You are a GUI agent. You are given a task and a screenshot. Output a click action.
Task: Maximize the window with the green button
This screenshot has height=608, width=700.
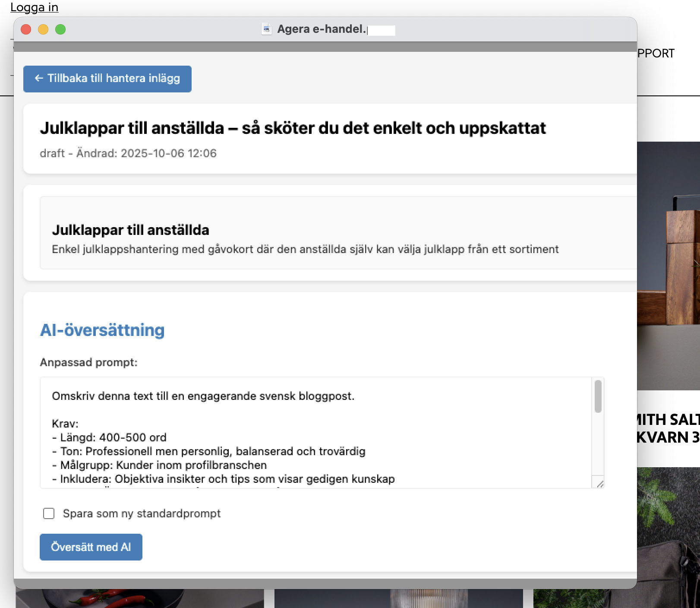tap(60, 29)
